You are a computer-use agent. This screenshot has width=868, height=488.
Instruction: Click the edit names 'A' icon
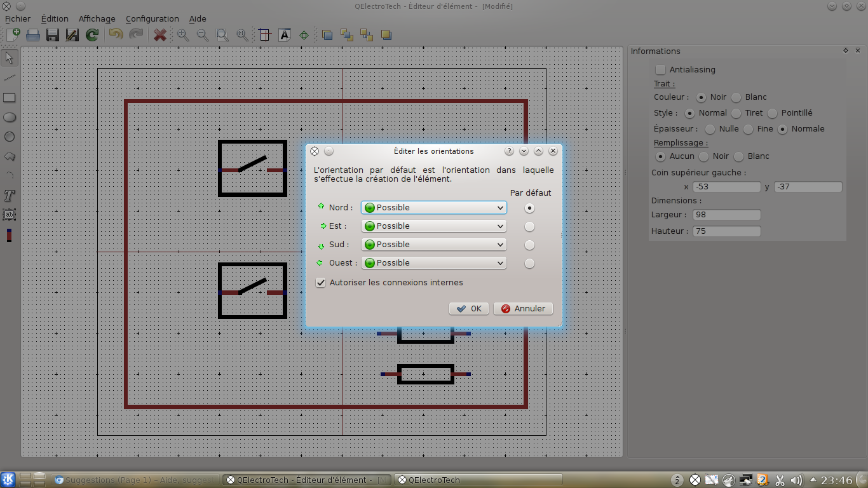click(285, 35)
